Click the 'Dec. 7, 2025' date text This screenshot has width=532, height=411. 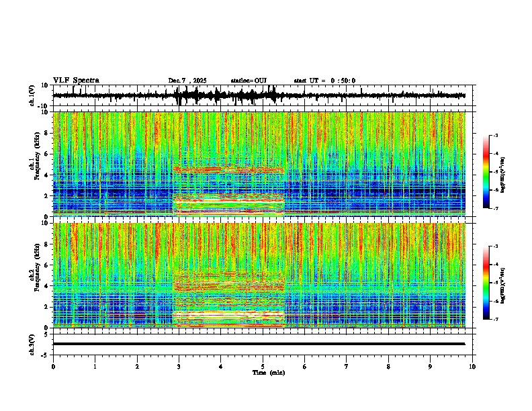pos(187,81)
